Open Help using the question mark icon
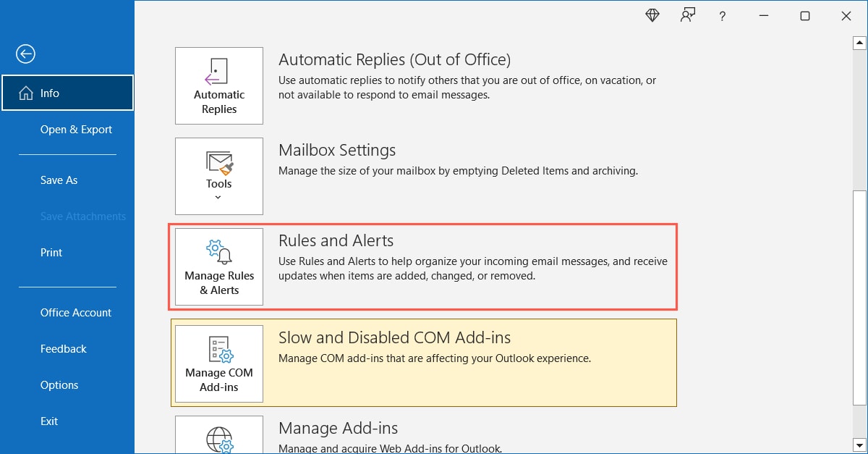868x454 pixels. click(722, 15)
